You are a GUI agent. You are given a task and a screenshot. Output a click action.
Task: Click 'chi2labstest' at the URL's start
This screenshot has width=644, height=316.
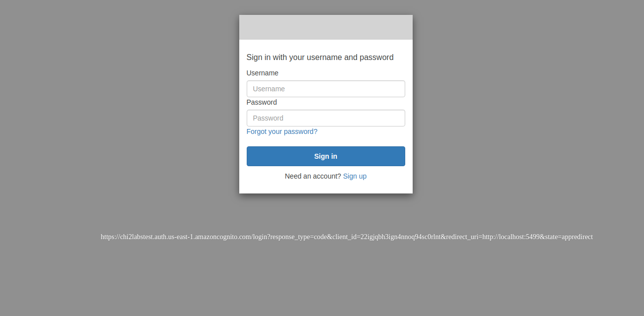136,237
